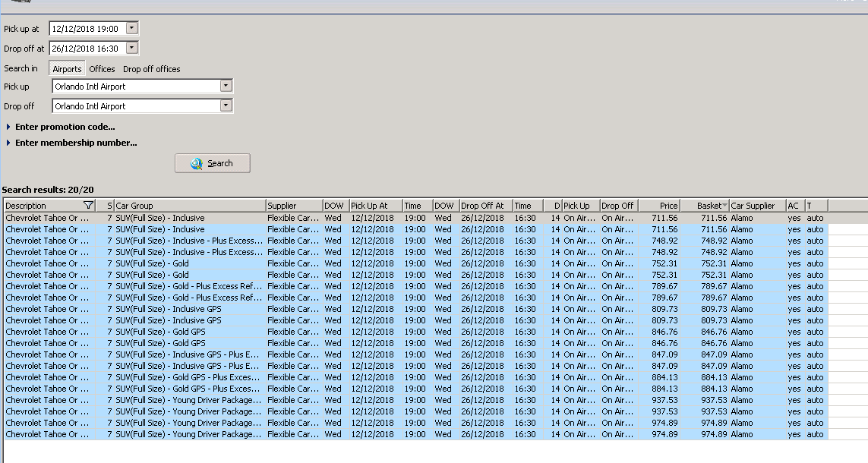
Task: Click the filter icon in Description column header
Action: 88,206
